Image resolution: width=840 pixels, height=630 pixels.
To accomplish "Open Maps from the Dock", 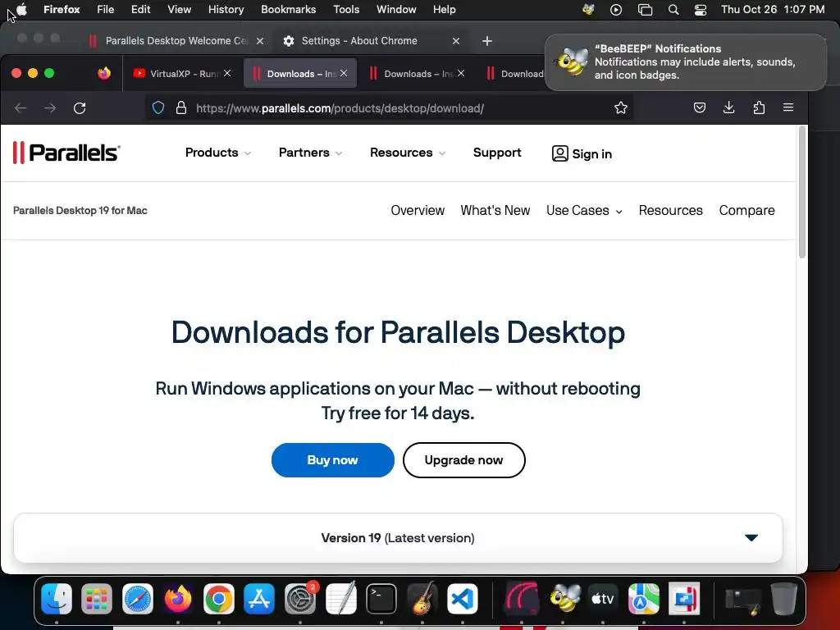I will [644, 598].
